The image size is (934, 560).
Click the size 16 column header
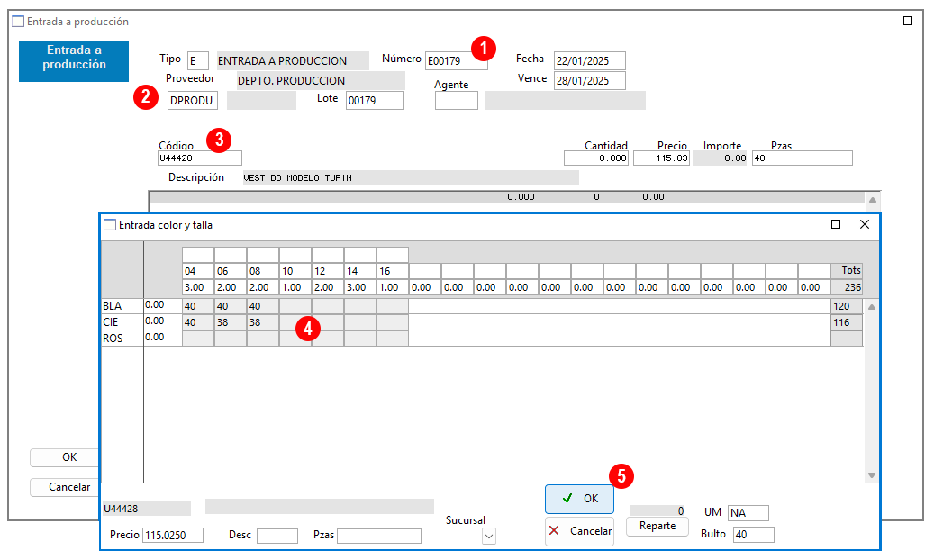point(393,271)
